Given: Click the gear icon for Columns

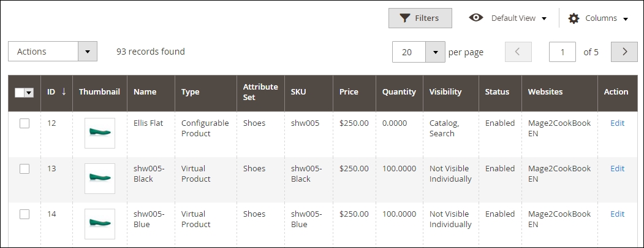Looking at the screenshot, I should coord(574,18).
